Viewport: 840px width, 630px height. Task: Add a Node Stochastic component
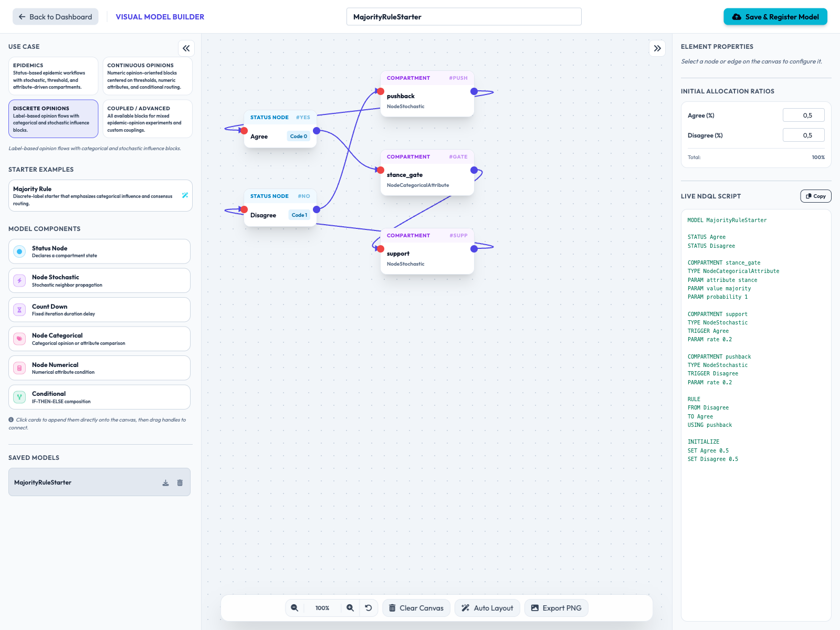click(x=99, y=281)
